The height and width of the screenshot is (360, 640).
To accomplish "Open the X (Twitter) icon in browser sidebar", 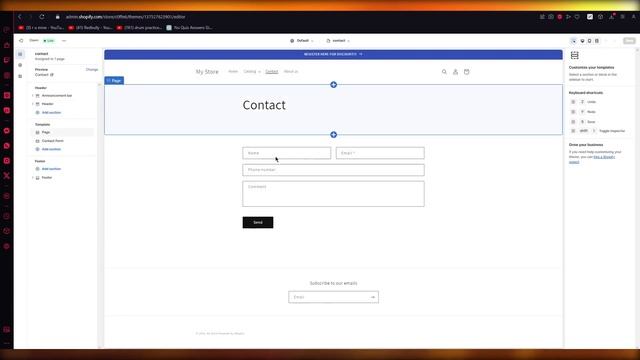I will point(7,176).
